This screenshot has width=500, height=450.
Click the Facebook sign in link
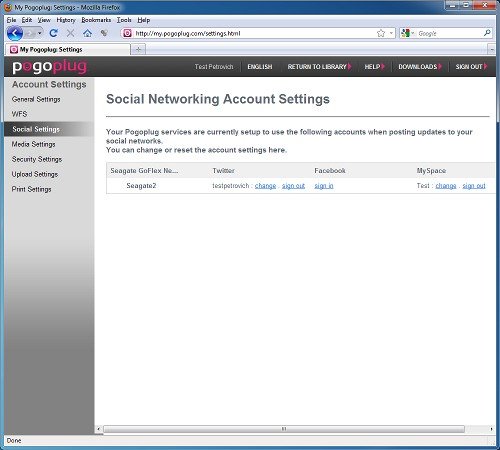point(324,186)
